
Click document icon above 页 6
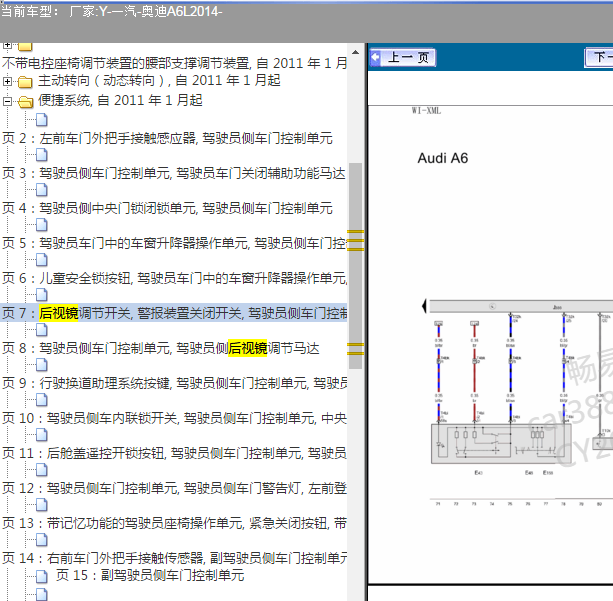(x=42, y=260)
